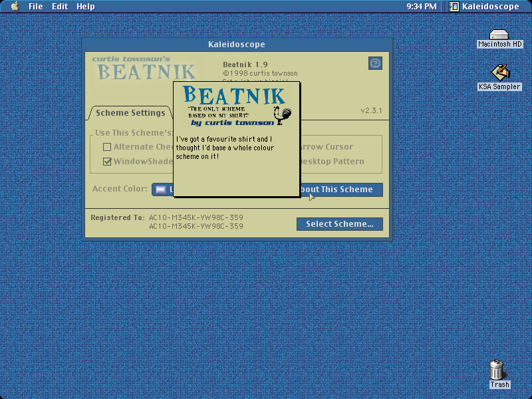Click the 'I've got a favourite shirt' description text
The height and width of the screenshot is (399, 532).
tap(225, 148)
